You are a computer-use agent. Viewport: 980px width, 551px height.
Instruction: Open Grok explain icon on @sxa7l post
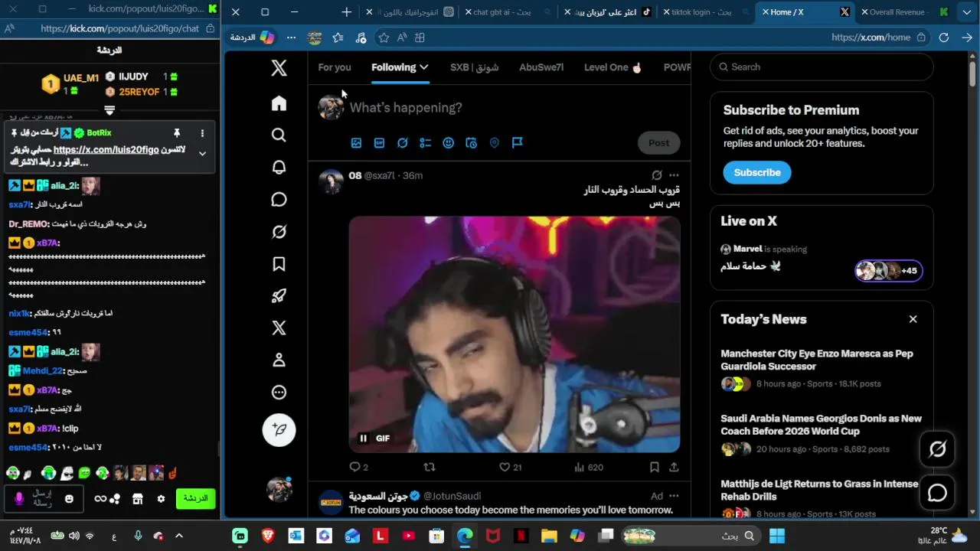[656, 175]
